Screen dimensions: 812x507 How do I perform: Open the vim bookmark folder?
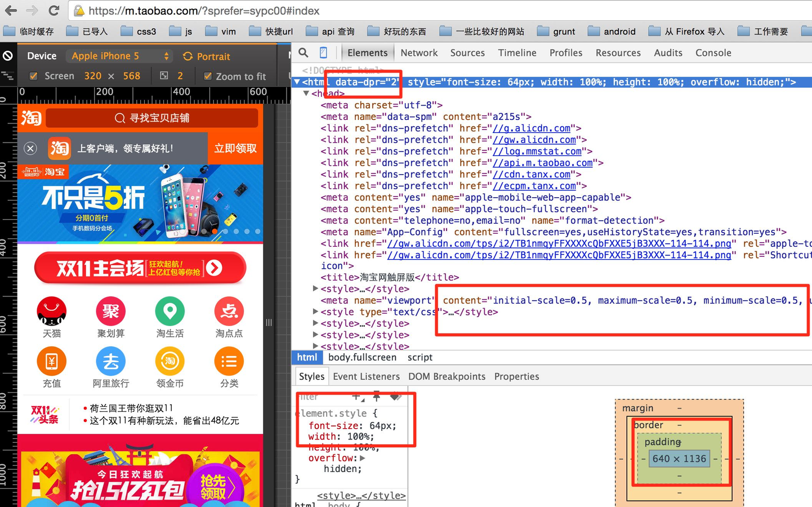tap(221, 32)
